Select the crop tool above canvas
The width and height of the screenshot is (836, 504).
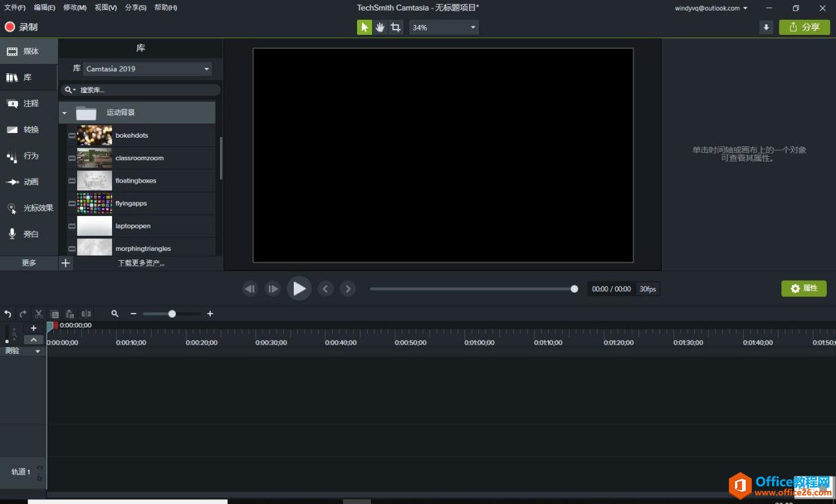point(395,27)
